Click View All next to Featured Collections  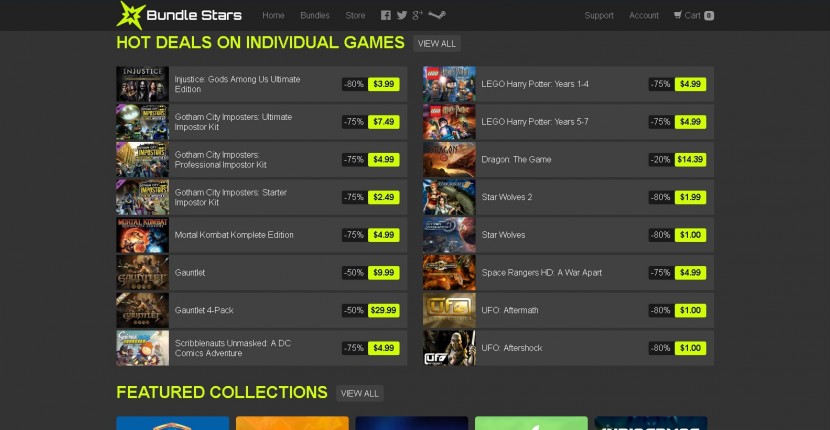coord(359,393)
